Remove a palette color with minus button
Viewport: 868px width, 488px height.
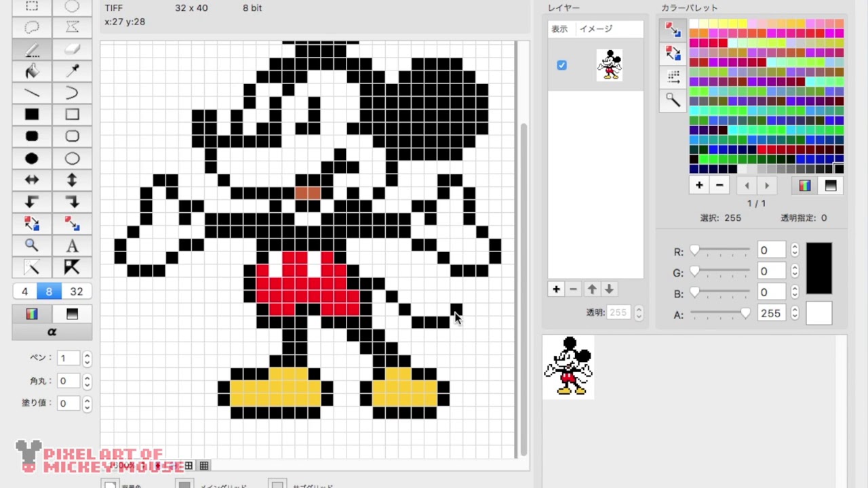pyautogui.click(x=719, y=185)
